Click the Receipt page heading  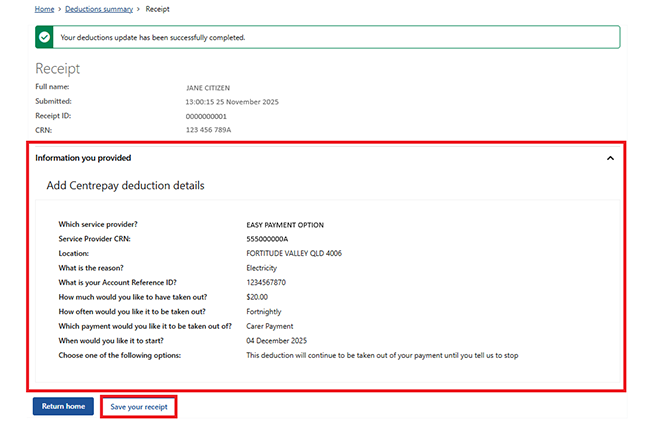[x=57, y=69]
